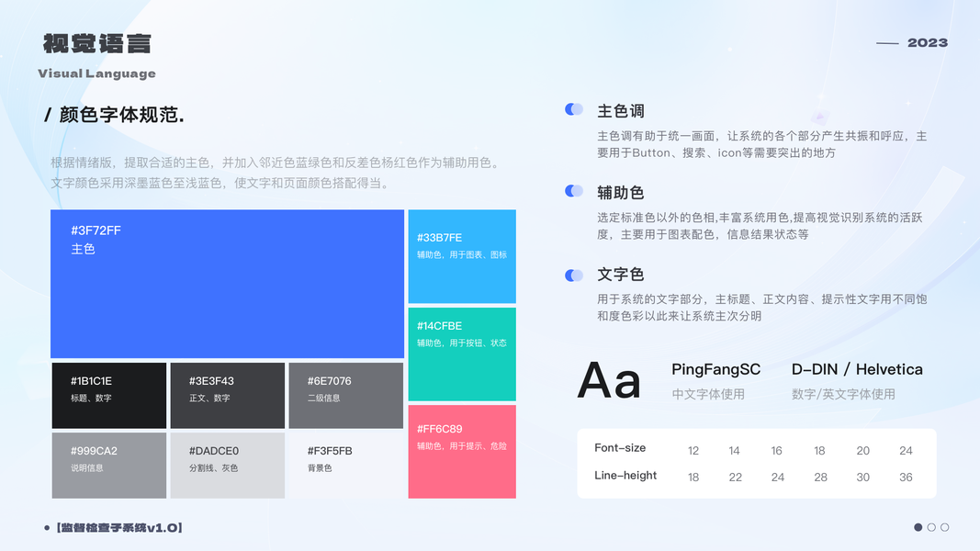Click the D-DIN / Helvetica font name
The image size is (980, 551).
(x=857, y=369)
